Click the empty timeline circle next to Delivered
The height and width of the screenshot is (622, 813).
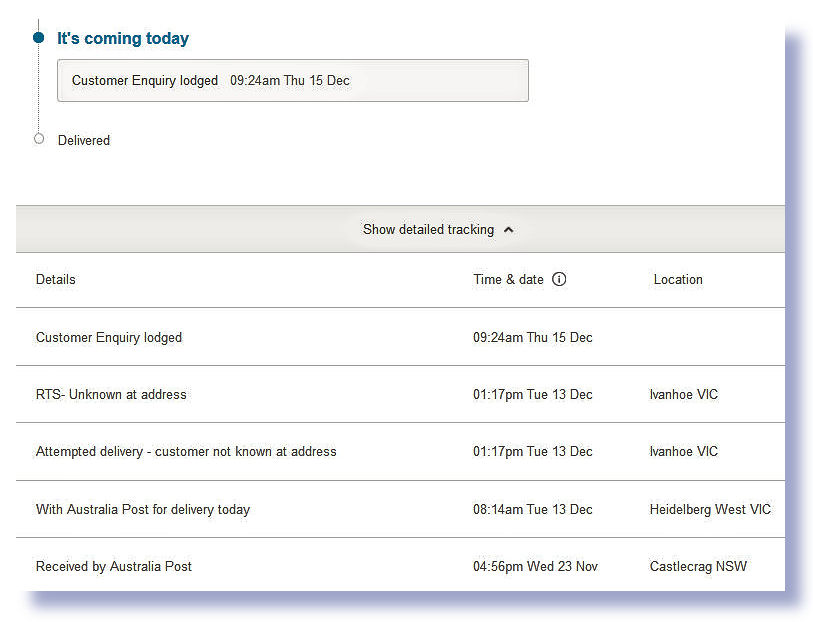click(x=39, y=139)
